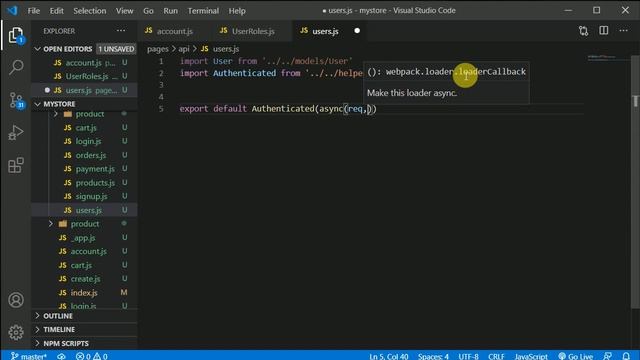Image resolution: width=640 pixels, height=360 pixels.
Task: Click the master branch indicator in status bar
Action: click(29, 356)
